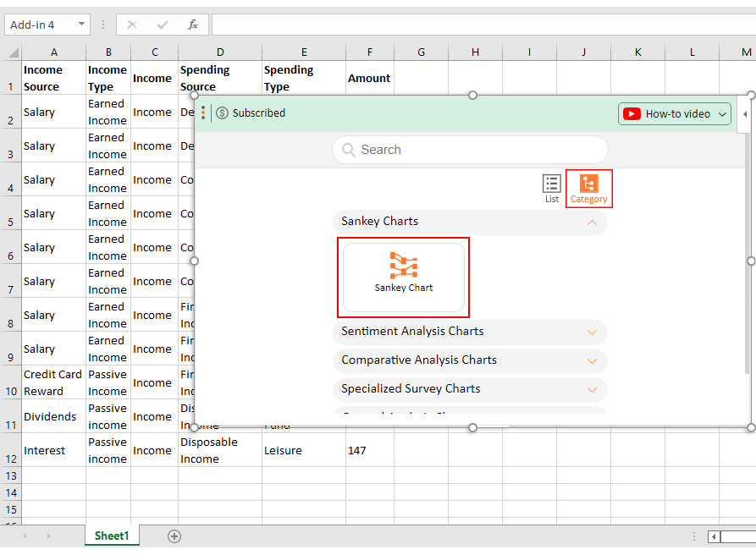
Task: Add a new sheet with plus icon
Action: (174, 536)
